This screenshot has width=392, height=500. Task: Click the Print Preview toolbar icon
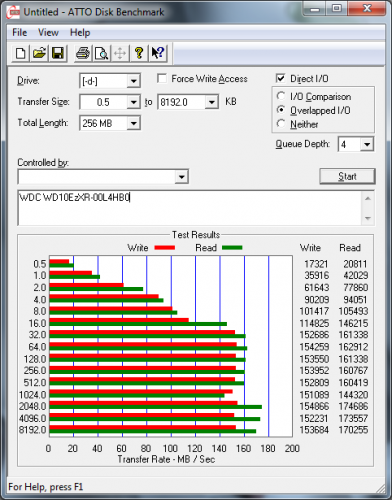101,53
